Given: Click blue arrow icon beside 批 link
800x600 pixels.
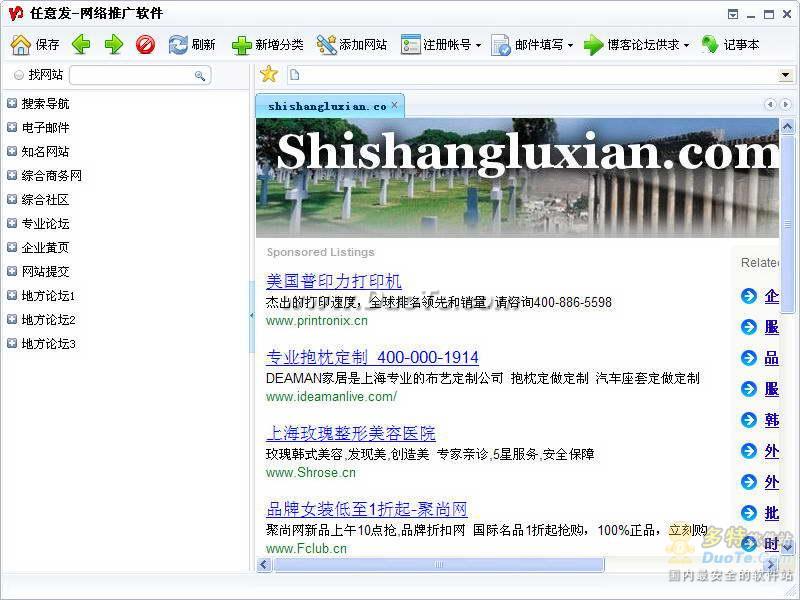Looking at the screenshot, I should point(748,512).
